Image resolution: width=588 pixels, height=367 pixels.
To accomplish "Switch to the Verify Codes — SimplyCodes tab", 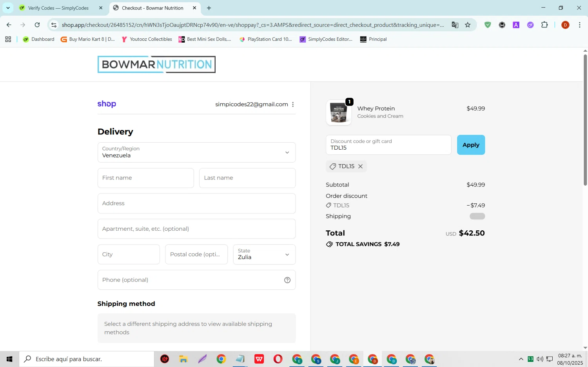I will pyautogui.click(x=58, y=8).
